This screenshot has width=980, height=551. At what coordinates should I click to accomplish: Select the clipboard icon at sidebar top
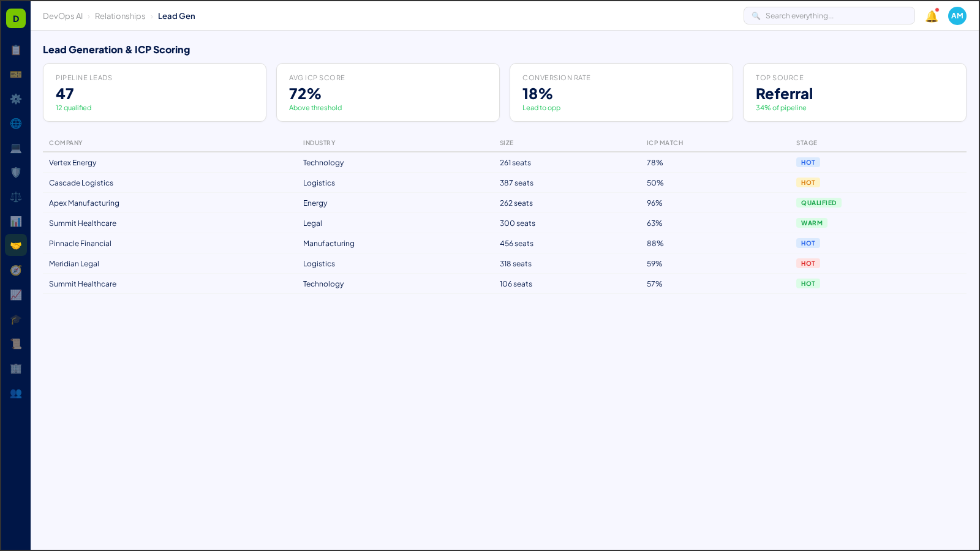(x=15, y=50)
